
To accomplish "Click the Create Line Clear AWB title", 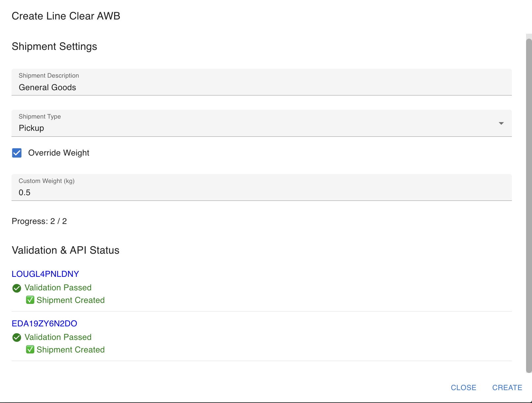I will click(x=66, y=16).
